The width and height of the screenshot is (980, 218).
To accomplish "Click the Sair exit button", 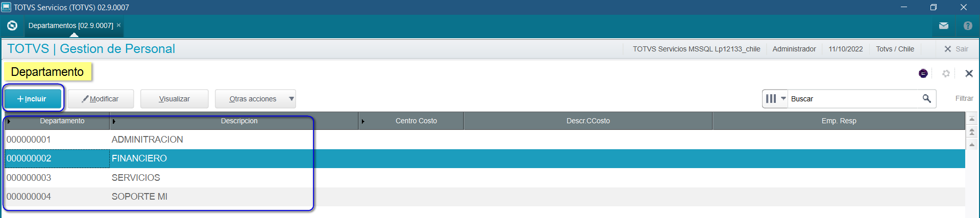I will tap(956, 49).
